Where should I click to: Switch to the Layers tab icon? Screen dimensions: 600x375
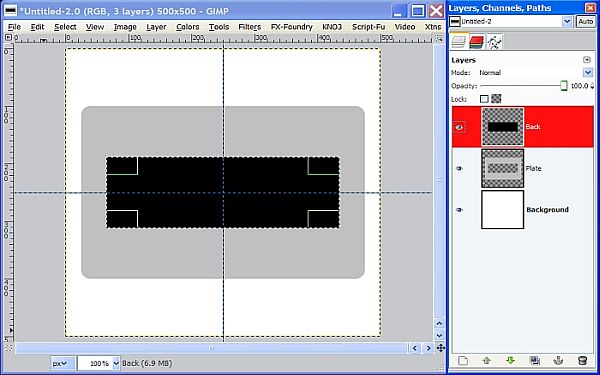click(458, 42)
